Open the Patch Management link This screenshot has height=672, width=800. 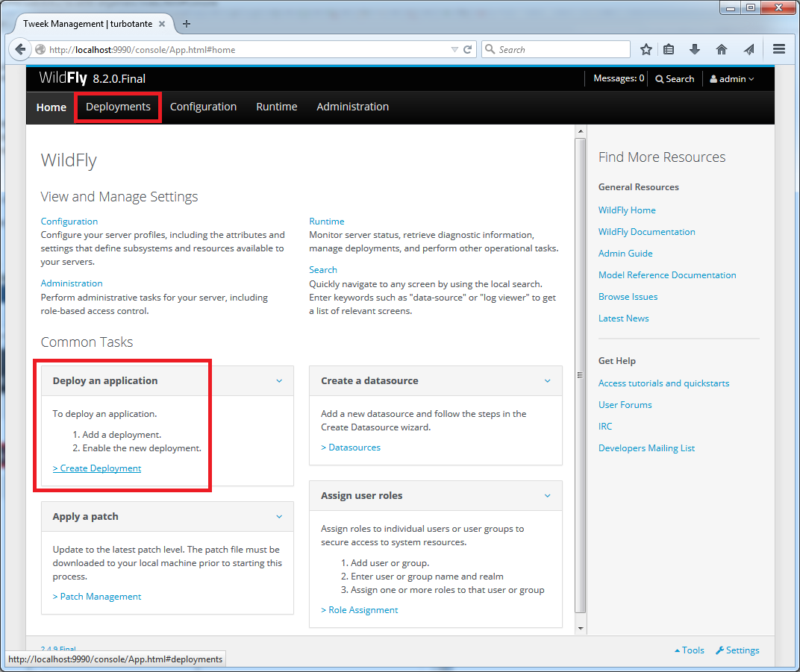pyautogui.click(x=97, y=597)
